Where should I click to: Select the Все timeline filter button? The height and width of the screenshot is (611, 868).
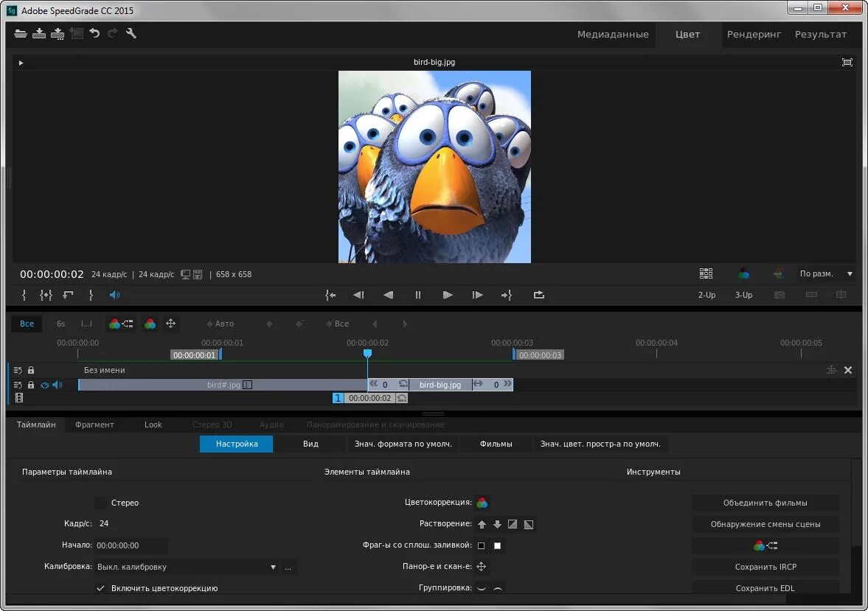point(27,324)
